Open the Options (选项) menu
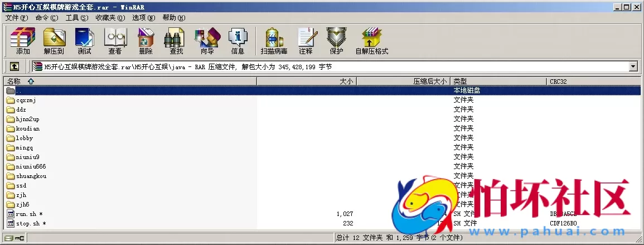The image size is (644, 245). point(144,18)
